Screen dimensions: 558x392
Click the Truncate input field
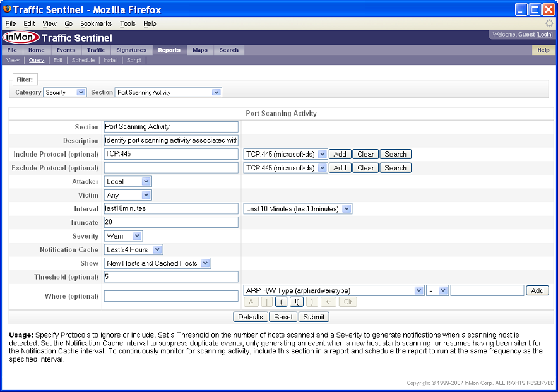point(171,222)
